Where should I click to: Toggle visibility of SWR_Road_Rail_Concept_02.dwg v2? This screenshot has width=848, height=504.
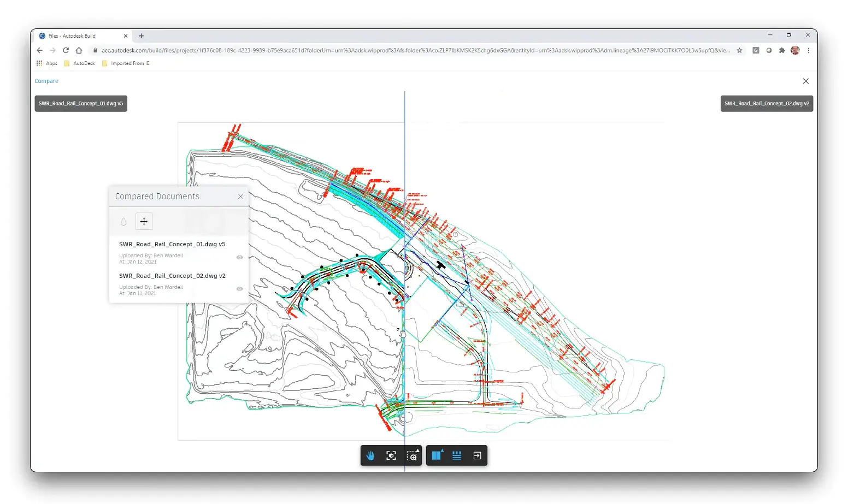tap(239, 289)
